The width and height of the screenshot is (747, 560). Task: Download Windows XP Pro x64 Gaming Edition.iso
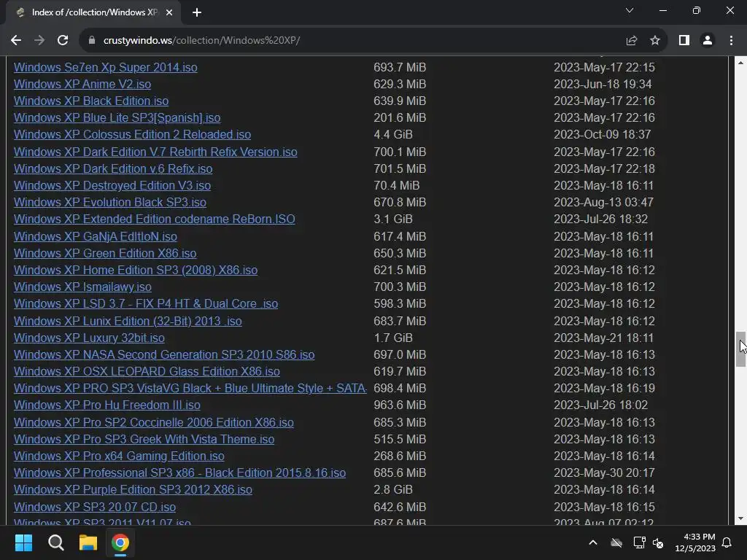[119, 456]
